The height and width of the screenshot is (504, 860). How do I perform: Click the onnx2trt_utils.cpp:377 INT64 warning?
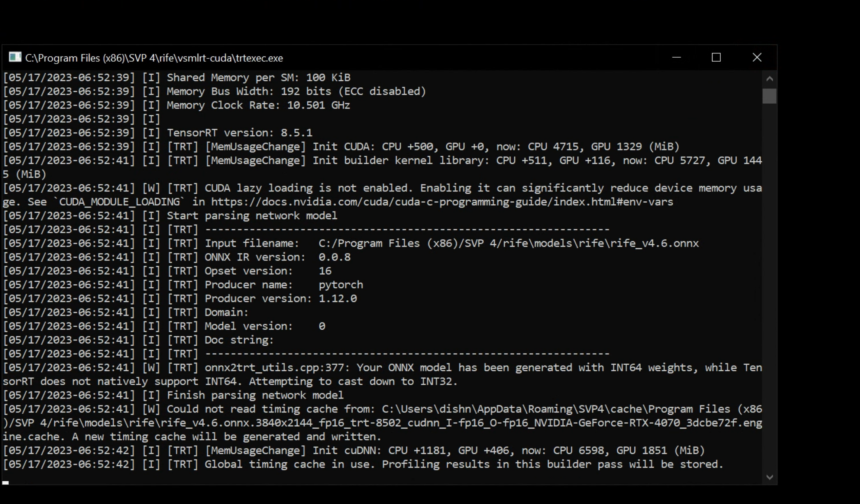click(x=382, y=374)
